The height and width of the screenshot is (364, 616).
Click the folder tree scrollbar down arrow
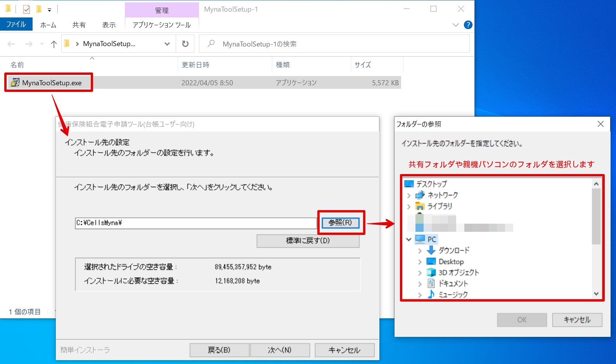pos(596,294)
